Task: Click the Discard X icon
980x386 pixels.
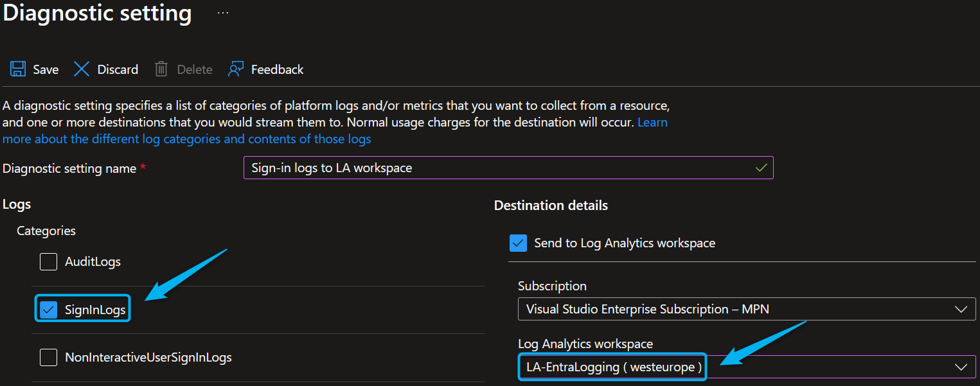Action: 82,69
